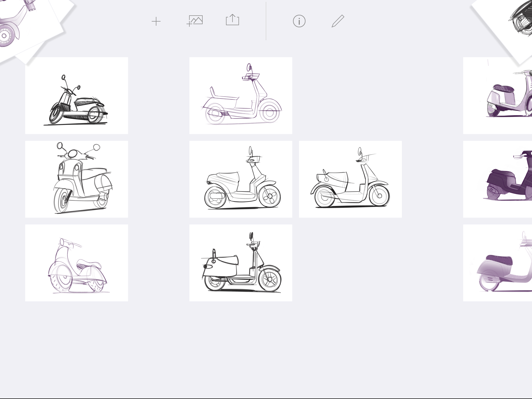Click empty slot right of the bottom-middle scooter sketch
The image size is (532, 399).
click(x=350, y=263)
